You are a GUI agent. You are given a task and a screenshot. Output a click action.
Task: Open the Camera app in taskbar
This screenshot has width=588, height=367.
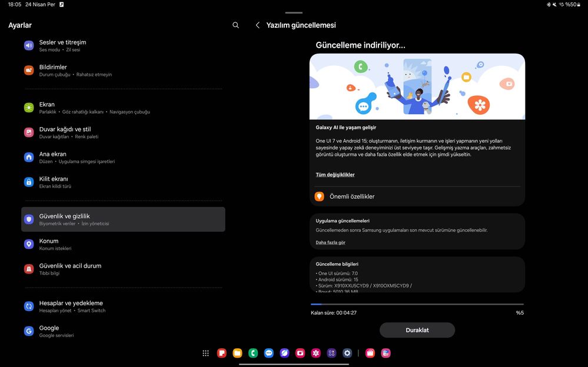[x=300, y=353]
